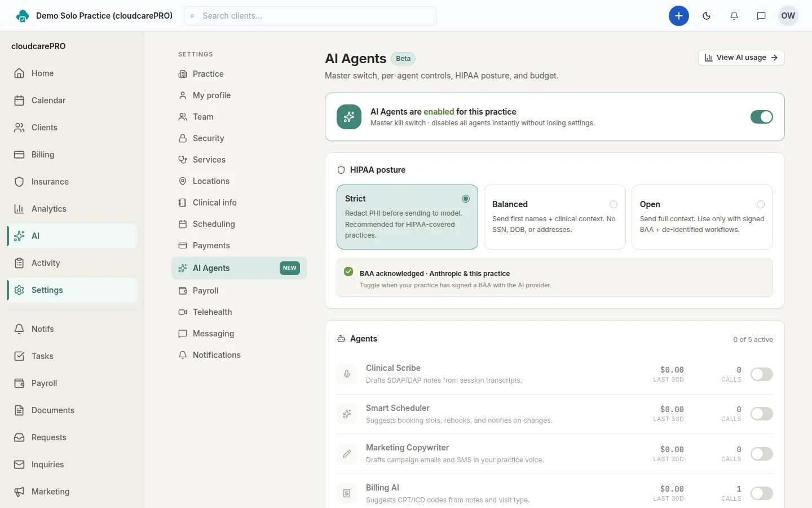This screenshot has width=812, height=508.
Task: Click the Marketing megaphone icon
Action: 19,492
